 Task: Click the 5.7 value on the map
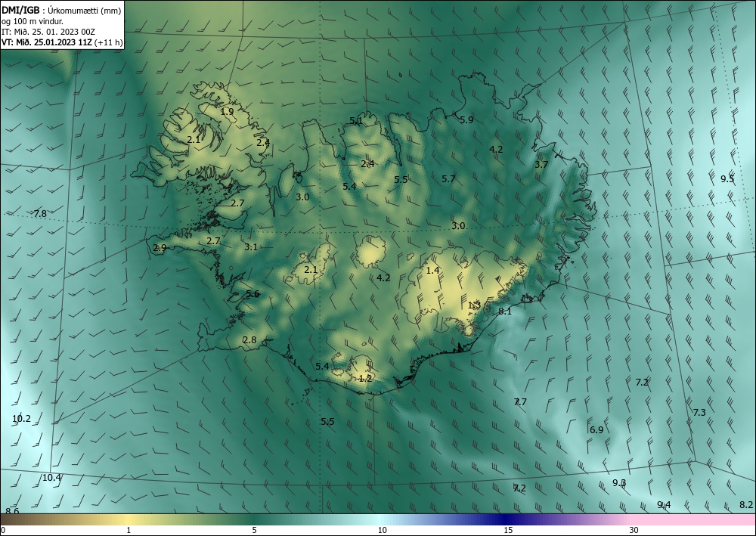click(448, 179)
